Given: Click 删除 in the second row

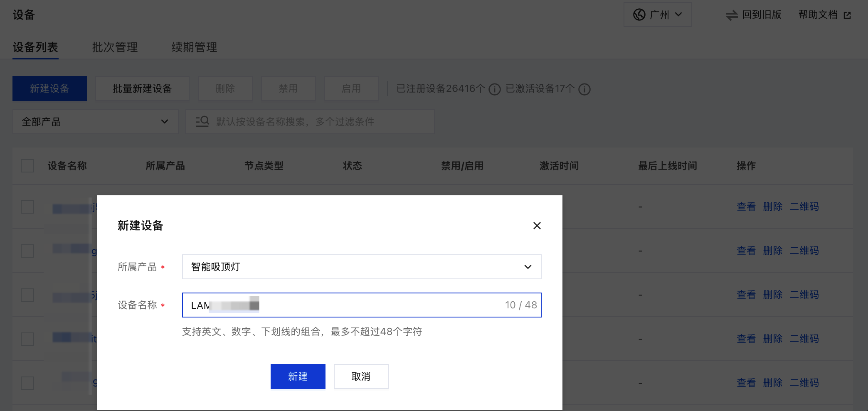Looking at the screenshot, I should tap(772, 251).
